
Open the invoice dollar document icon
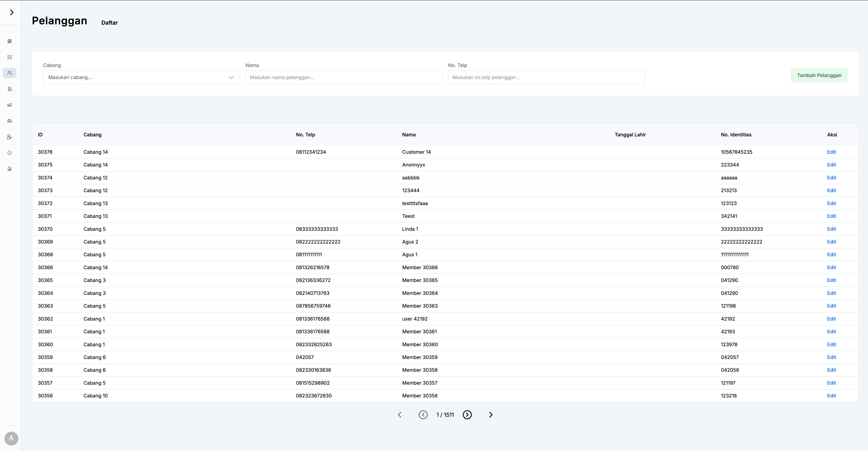click(x=9, y=89)
